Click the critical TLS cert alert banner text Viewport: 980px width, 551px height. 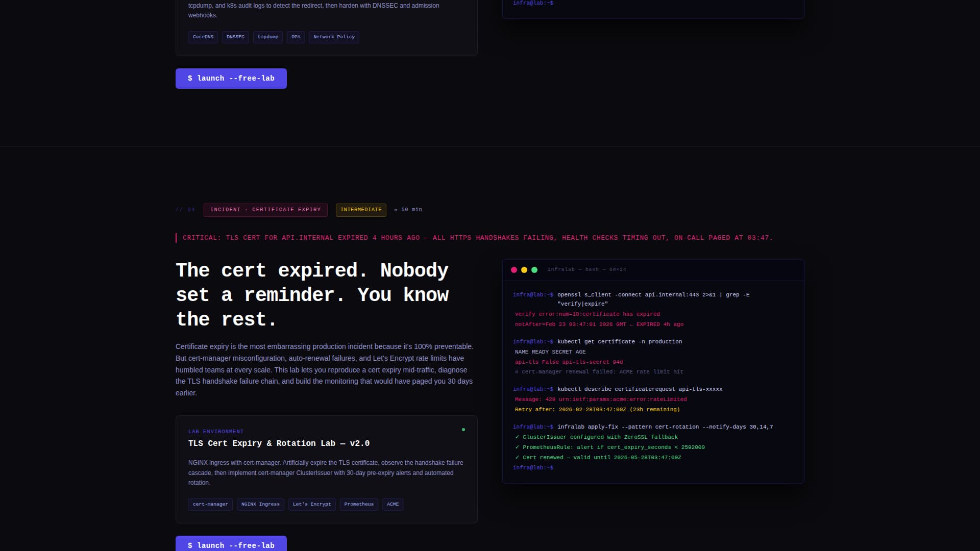[478, 238]
